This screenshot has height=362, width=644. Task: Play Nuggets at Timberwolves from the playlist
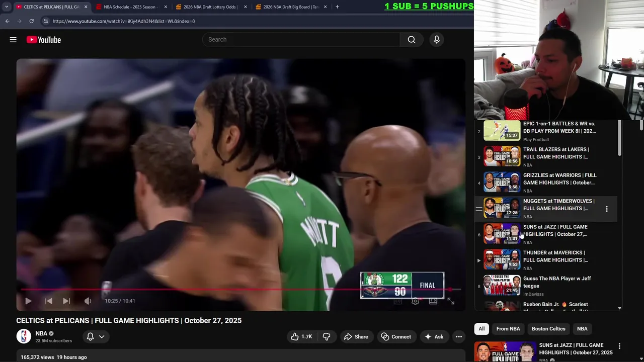(545, 209)
